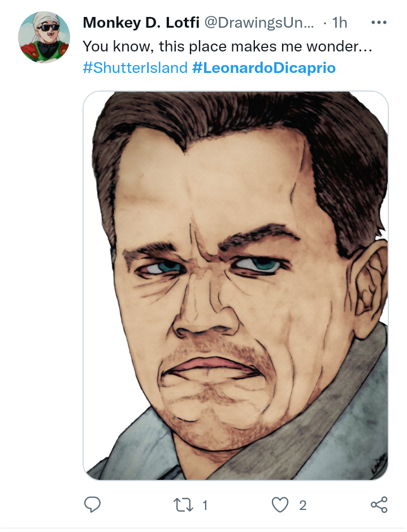Click the brown hair in the portrait
Screen dimensions: 407x532
tap(237, 122)
